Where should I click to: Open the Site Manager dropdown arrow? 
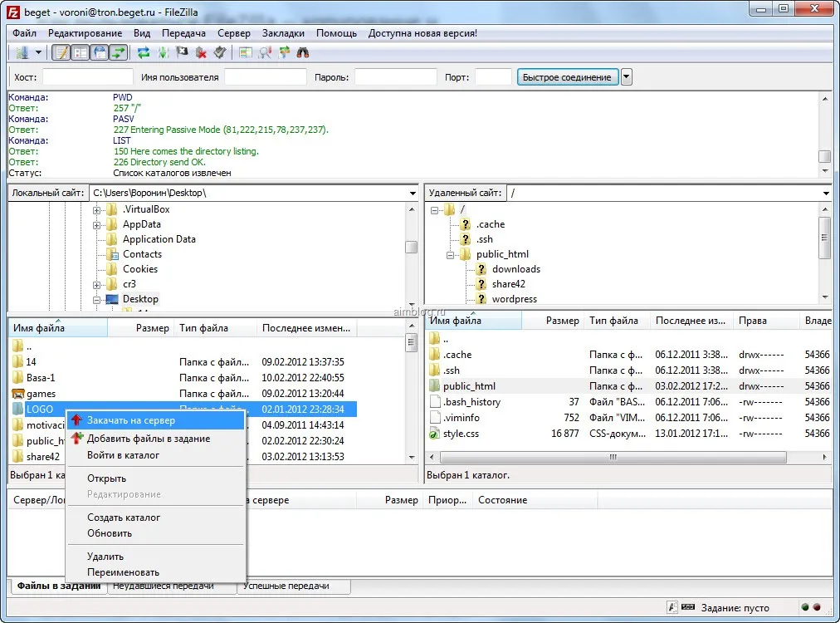click(38, 52)
